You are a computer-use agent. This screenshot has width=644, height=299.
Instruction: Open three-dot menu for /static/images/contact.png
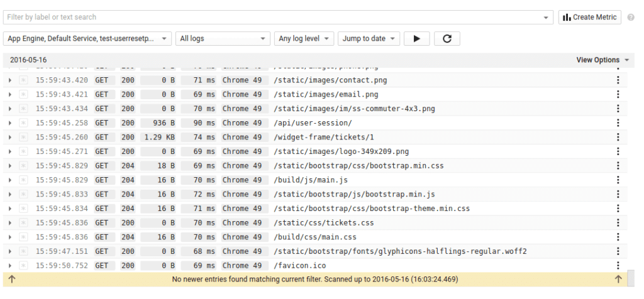618,80
